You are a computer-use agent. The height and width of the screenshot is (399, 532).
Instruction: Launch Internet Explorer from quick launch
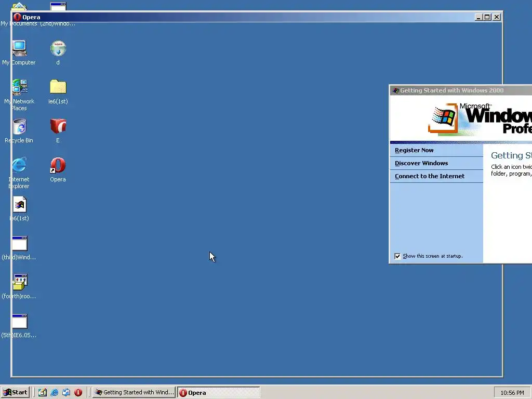click(54, 393)
